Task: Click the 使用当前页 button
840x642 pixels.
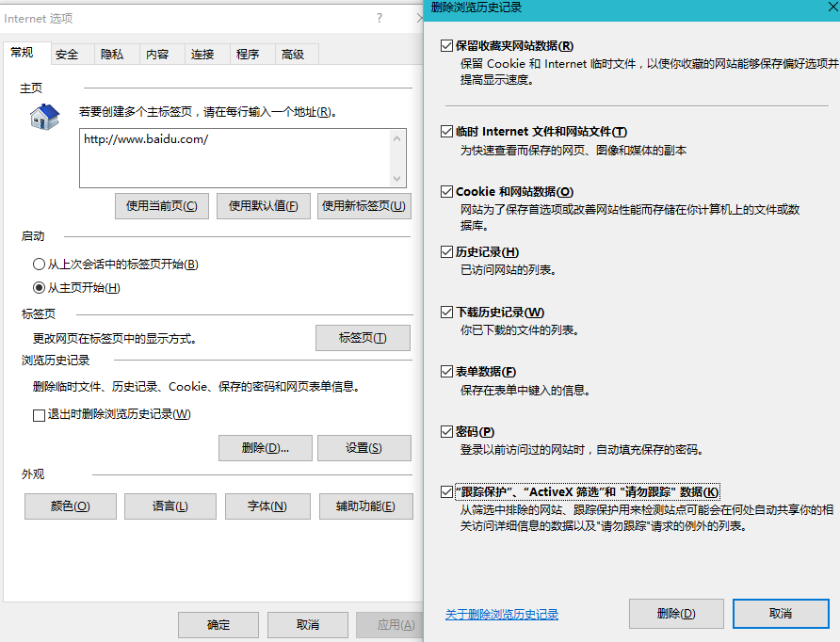Action: [x=161, y=205]
